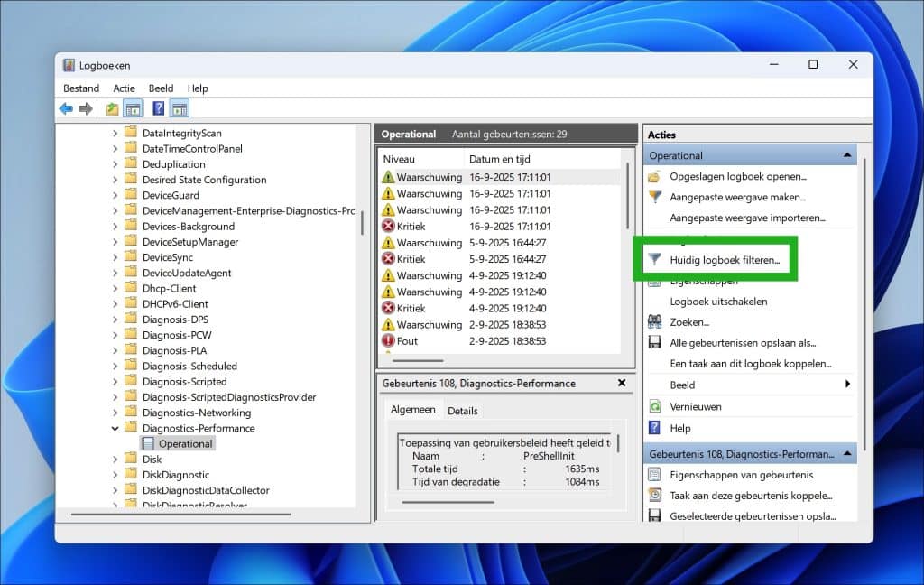Image resolution: width=924 pixels, height=585 pixels.
Task: Click the folder icon beside DeviceGuard
Action: pyautogui.click(x=131, y=195)
